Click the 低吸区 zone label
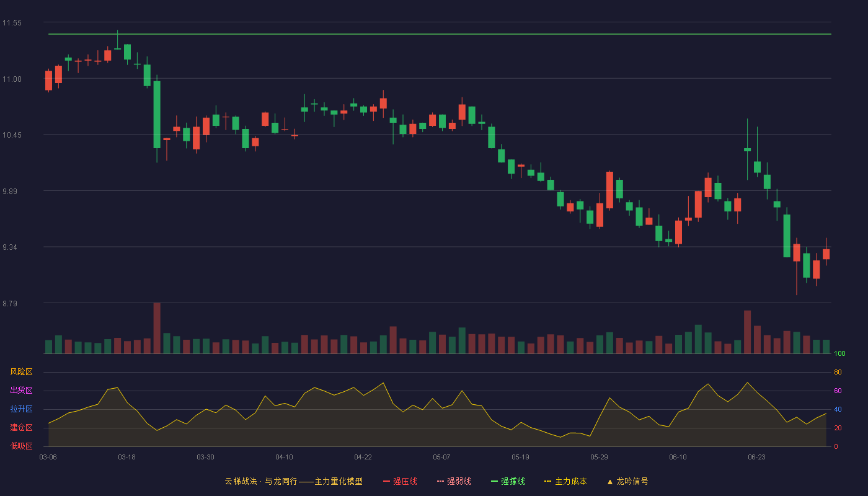The height and width of the screenshot is (496, 868). click(x=21, y=446)
